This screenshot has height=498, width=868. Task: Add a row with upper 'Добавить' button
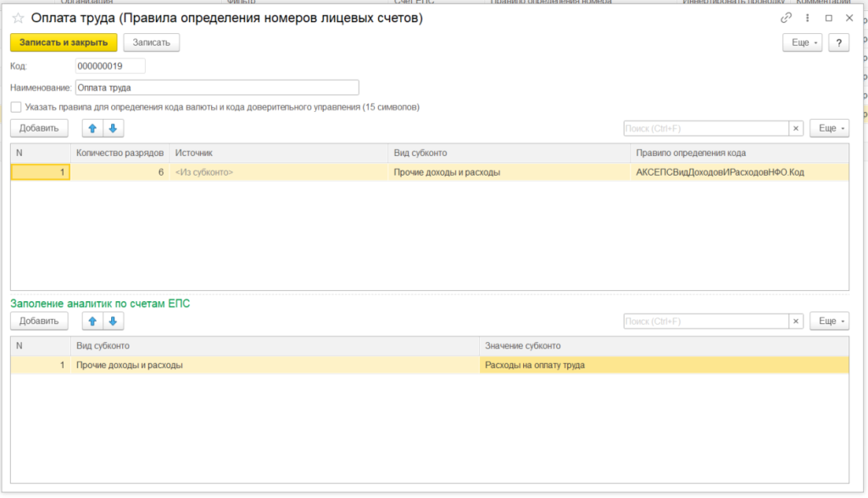(39, 128)
